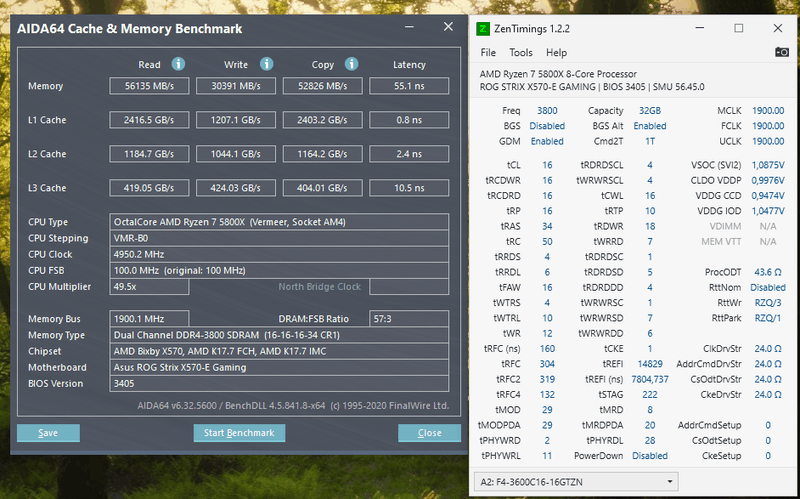Click the Save button in AIDA64
Image resolution: width=800 pixels, height=499 pixels.
pyautogui.click(x=48, y=433)
